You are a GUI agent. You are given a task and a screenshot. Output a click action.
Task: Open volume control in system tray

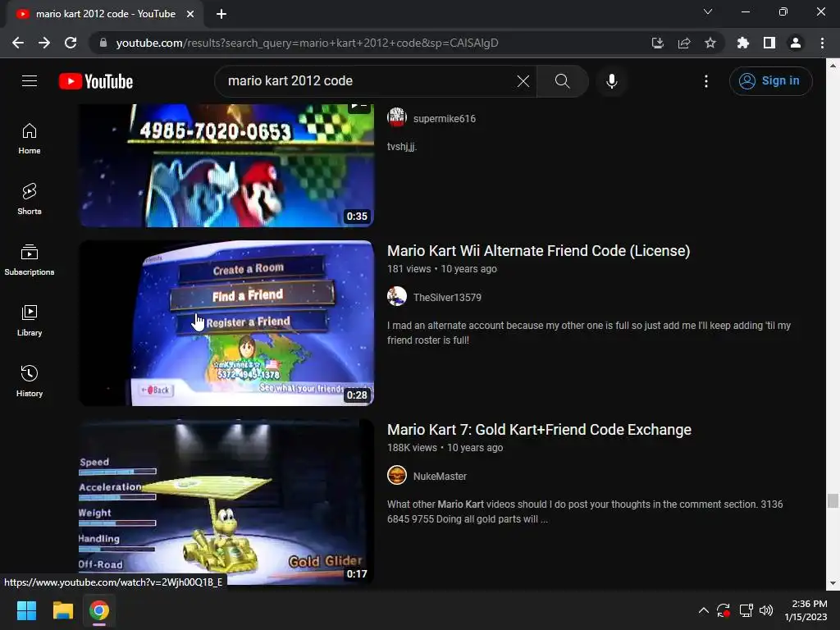767,610
